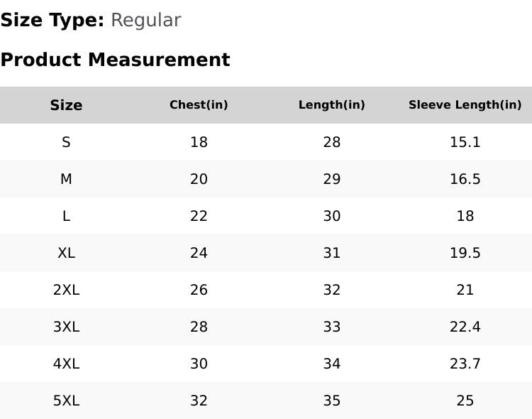Screen dimensions: 532x419
Task: Select the 5XL size cell
Action: [x=66, y=401]
